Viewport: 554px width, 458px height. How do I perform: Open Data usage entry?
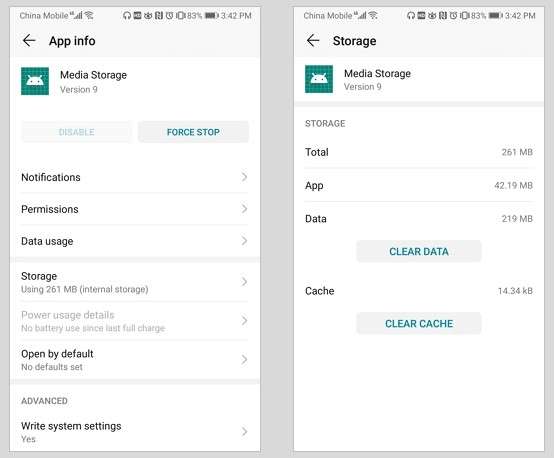(135, 241)
